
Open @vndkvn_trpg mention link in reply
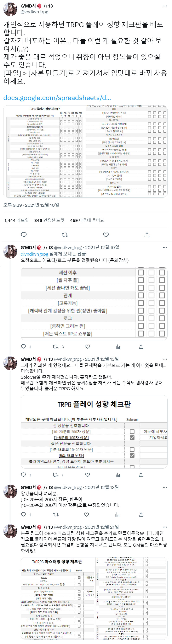point(34,254)
